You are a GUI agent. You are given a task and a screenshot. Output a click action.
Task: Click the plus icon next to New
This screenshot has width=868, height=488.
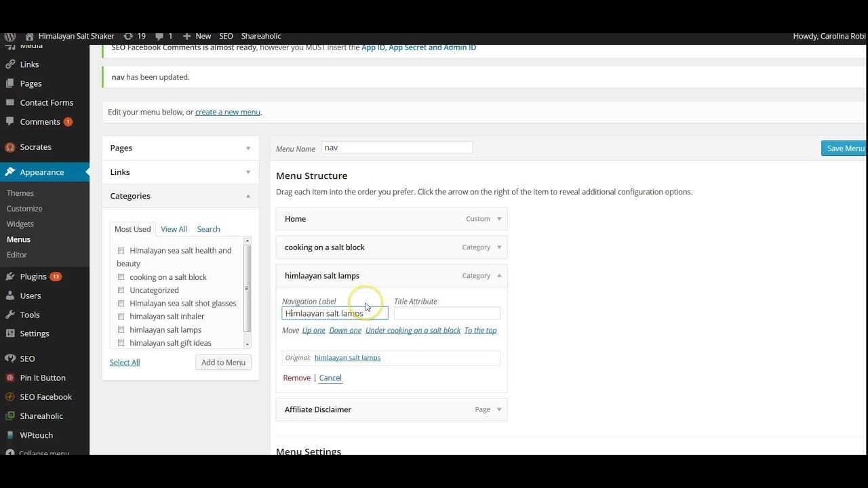[187, 36]
